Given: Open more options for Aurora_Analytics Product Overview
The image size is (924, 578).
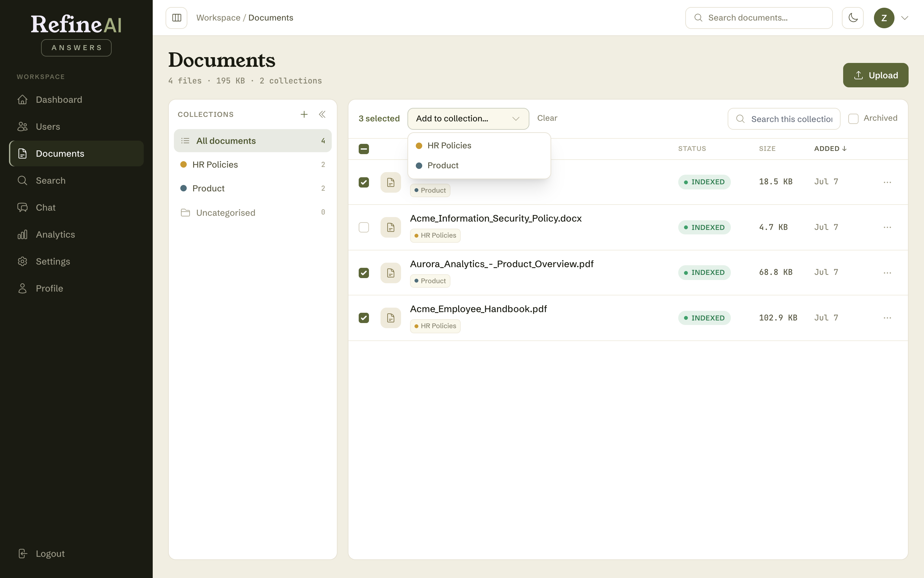Looking at the screenshot, I should (887, 273).
